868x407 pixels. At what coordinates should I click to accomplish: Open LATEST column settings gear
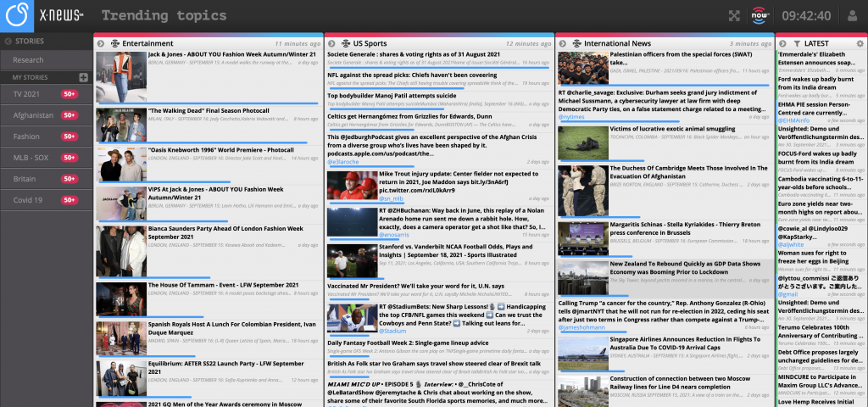coord(860,43)
